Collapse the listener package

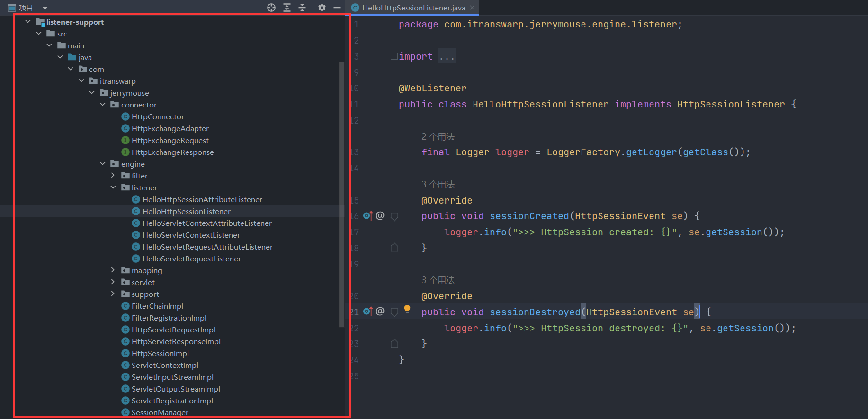point(113,187)
